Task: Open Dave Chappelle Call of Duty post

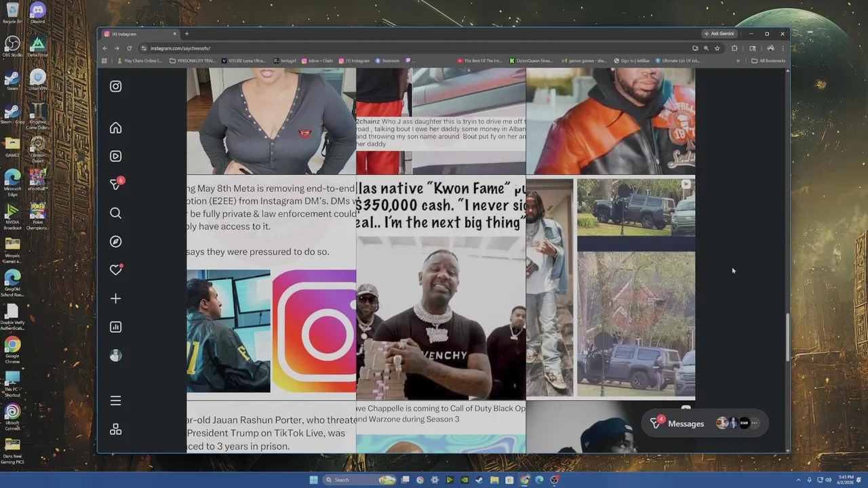Action: [x=441, y=427]
